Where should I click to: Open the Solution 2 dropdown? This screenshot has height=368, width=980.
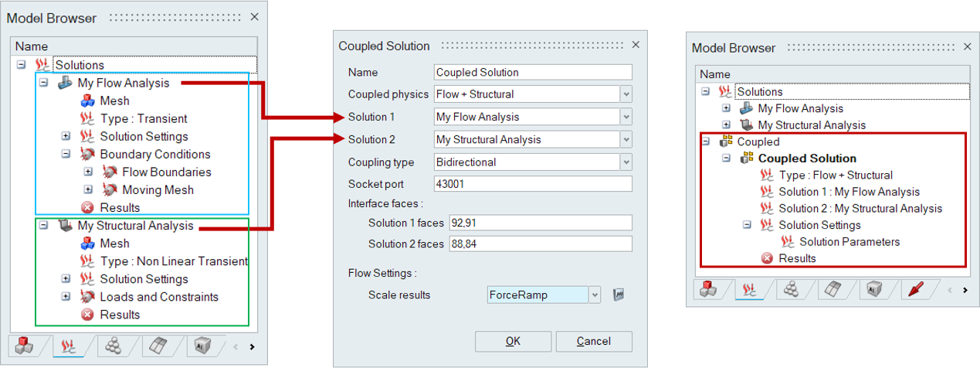click(x=626, y=140)
